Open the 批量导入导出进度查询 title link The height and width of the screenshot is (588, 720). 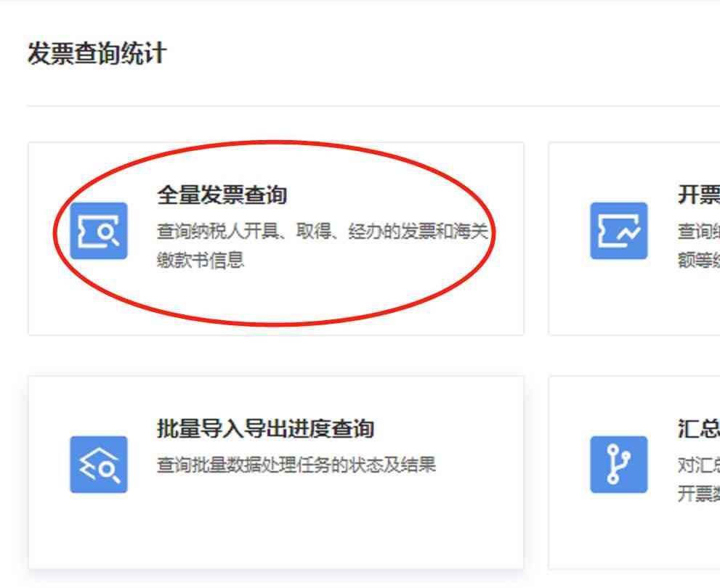[x=265, y=429]
